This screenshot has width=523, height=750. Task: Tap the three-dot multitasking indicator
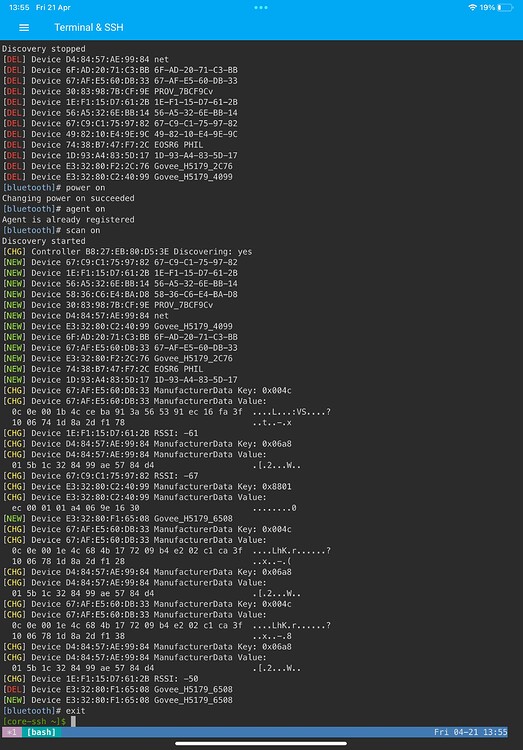(261, 8)
